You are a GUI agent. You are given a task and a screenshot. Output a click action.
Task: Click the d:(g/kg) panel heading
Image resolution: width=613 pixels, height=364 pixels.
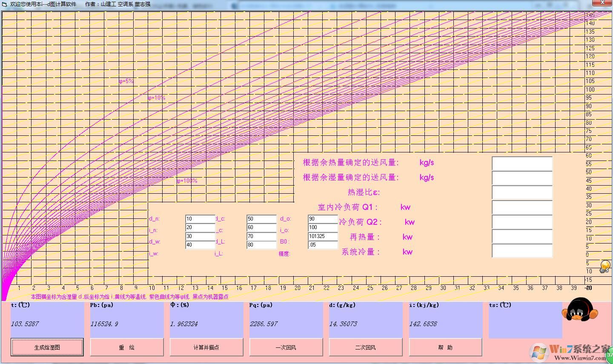tap(342, 305)
